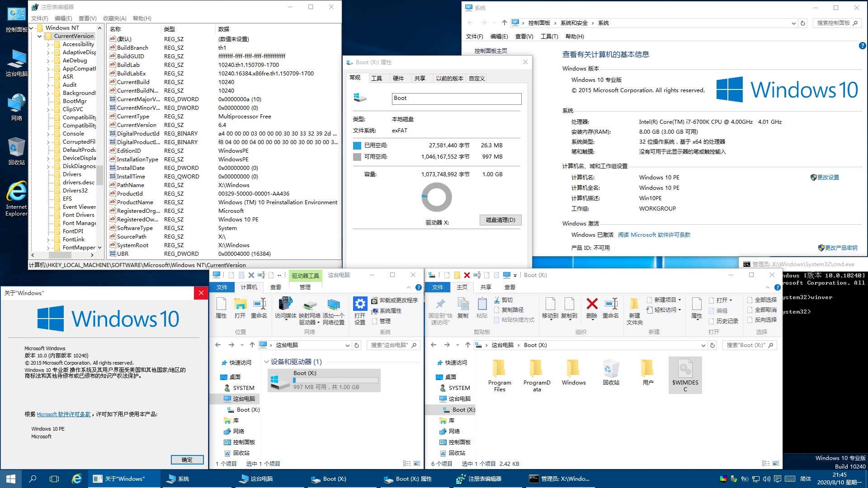Click the disk usage donut chart
868x488 pixels.
click(x=437, y=197)
